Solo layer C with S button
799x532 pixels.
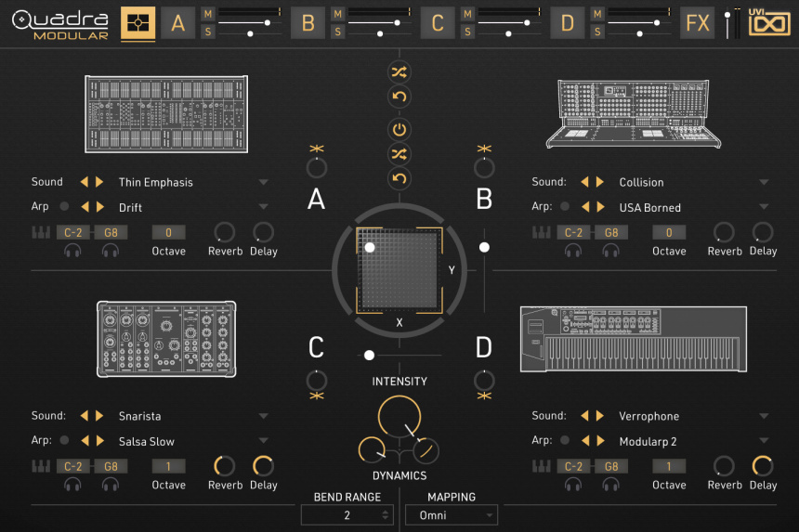pos(467,32)
